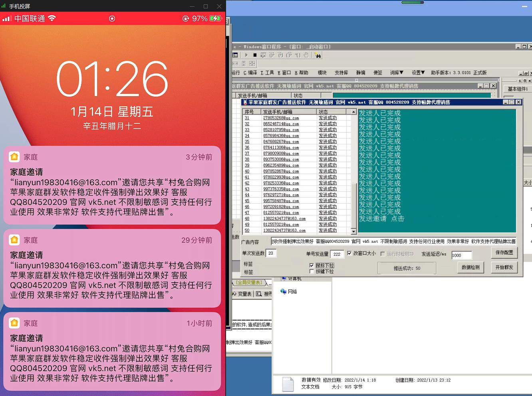Uncheck the 改窗口大小 checkbox
The height and width of the screenshot is (396, 532).
[350, 253]
